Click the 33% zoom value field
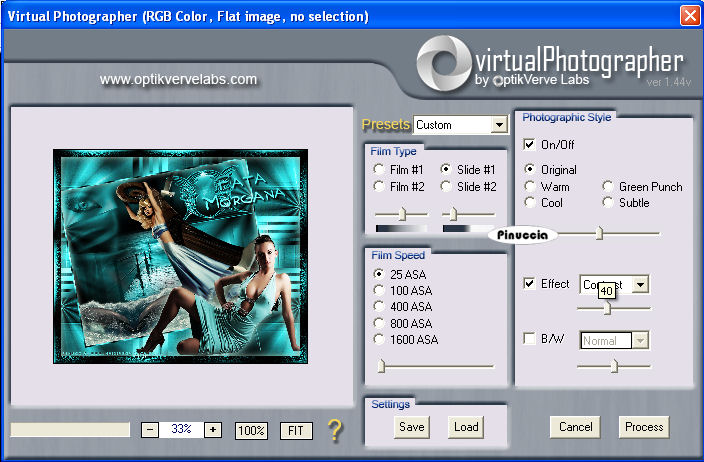The width and height of the screenshot is (704, 462). click(x=181, y=430)
